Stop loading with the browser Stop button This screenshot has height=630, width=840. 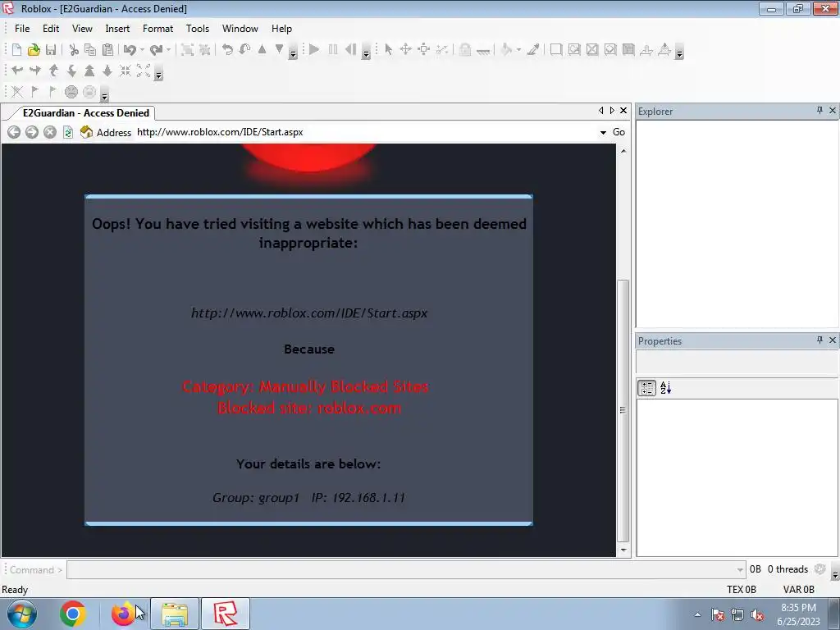[x=50, y=132]
